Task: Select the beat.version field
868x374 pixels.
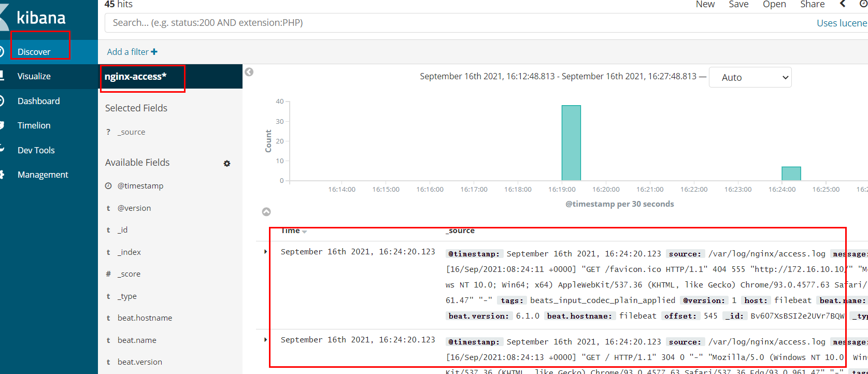Action: point(140,362)
